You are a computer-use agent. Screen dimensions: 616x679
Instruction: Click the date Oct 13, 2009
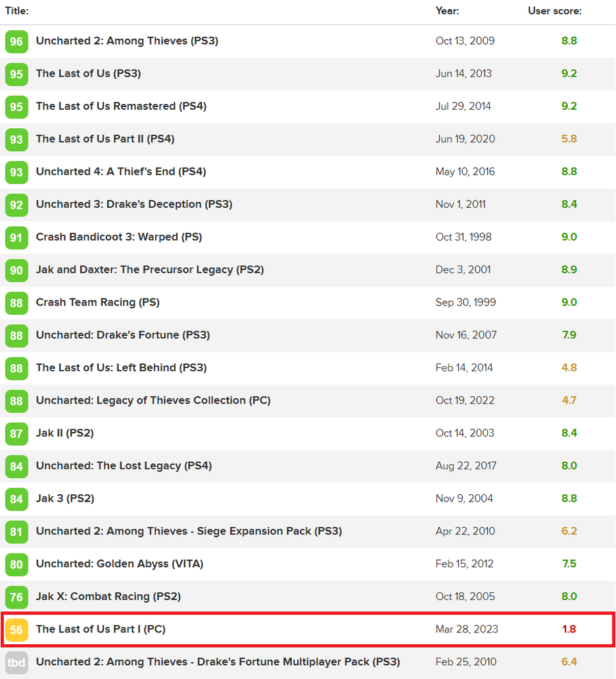[x=465, y=41]
